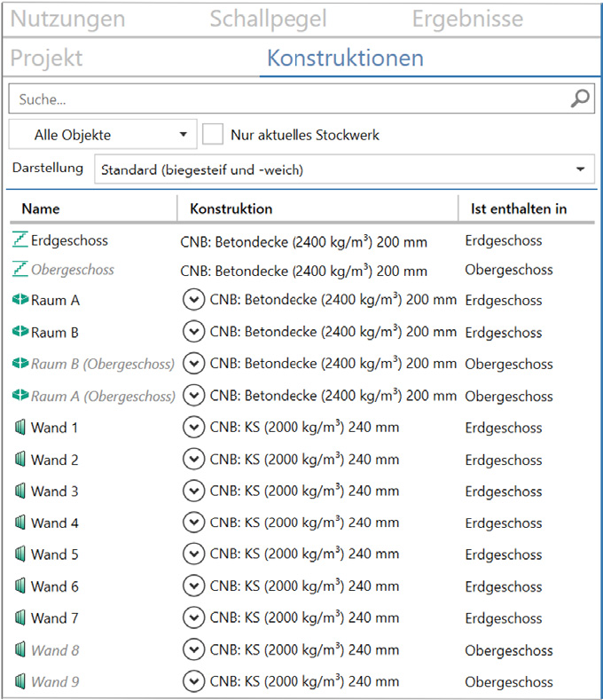Image resolution: width=603 pixels, height=700 pixels.
Task: Expand construction chevron for Wand 8
Action: [x=193, y=649]
